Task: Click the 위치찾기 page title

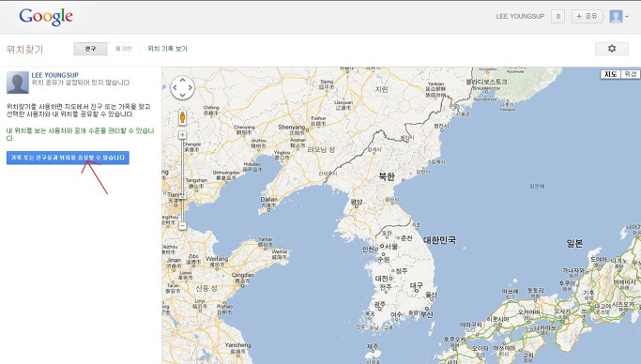Action: pos(25,50)
